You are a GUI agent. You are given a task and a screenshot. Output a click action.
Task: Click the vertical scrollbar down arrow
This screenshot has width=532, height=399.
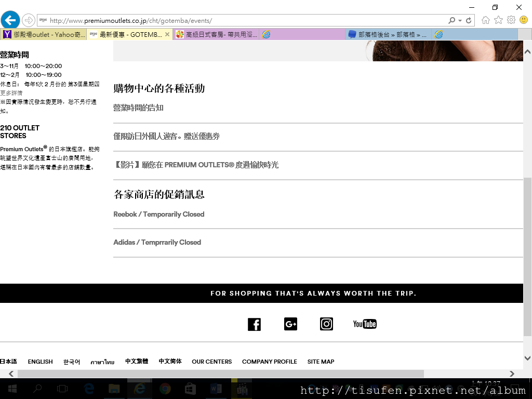[528, 358]
